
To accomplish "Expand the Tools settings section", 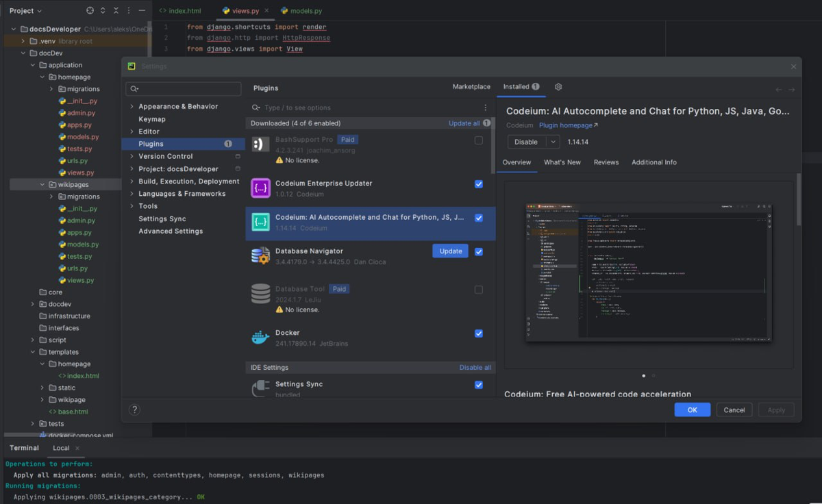I will [x=132, y=206].
